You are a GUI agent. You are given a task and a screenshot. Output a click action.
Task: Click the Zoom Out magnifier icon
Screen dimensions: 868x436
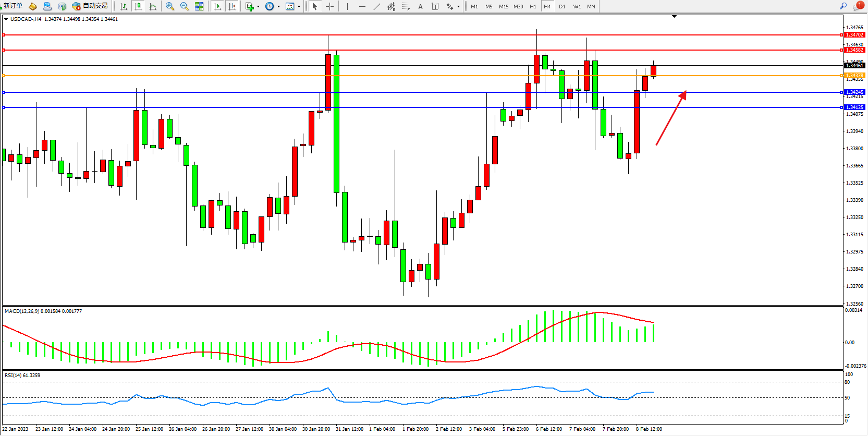[184, 6]
